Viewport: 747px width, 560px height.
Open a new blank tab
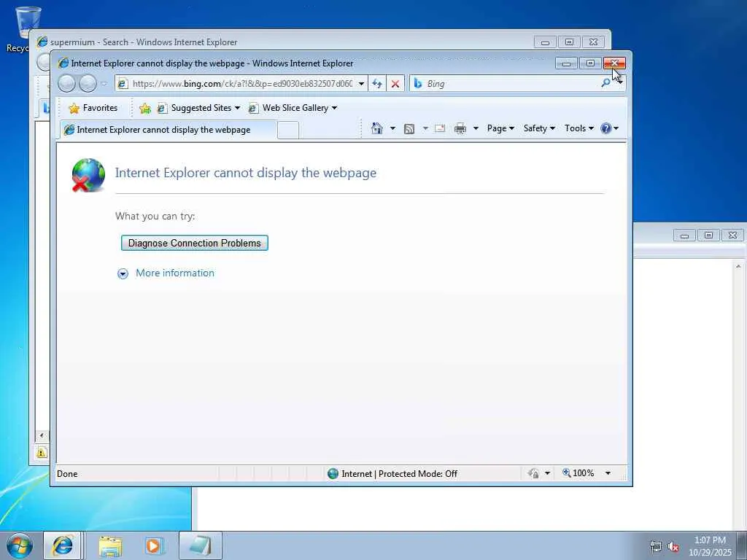click(x=287, y=130)
